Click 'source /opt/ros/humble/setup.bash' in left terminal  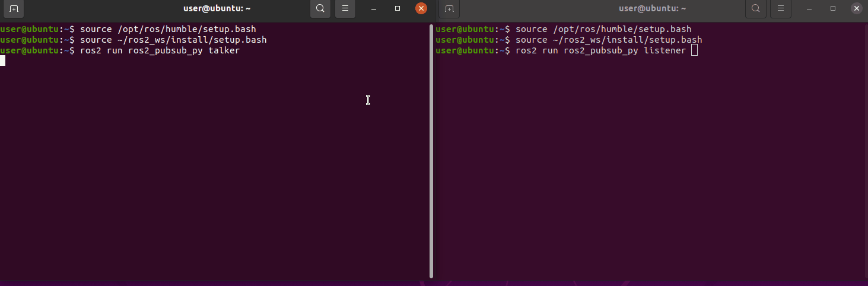(x=168, y=29)
